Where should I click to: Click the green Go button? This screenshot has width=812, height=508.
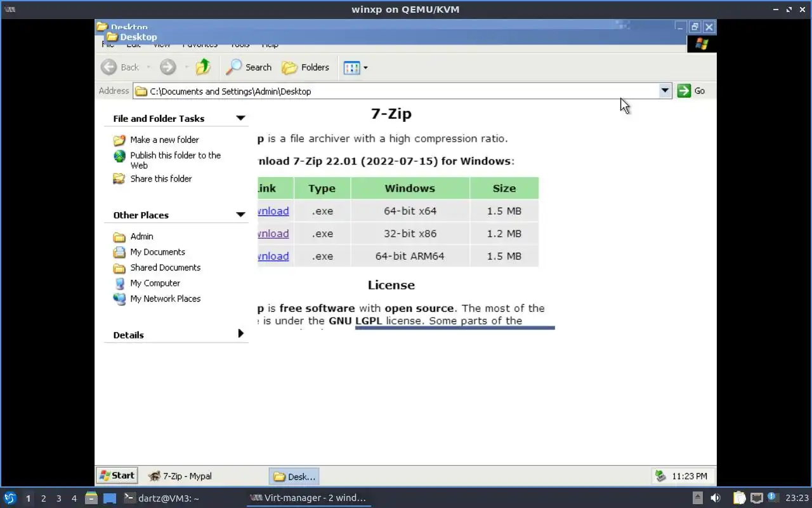(x=691, y=91)
